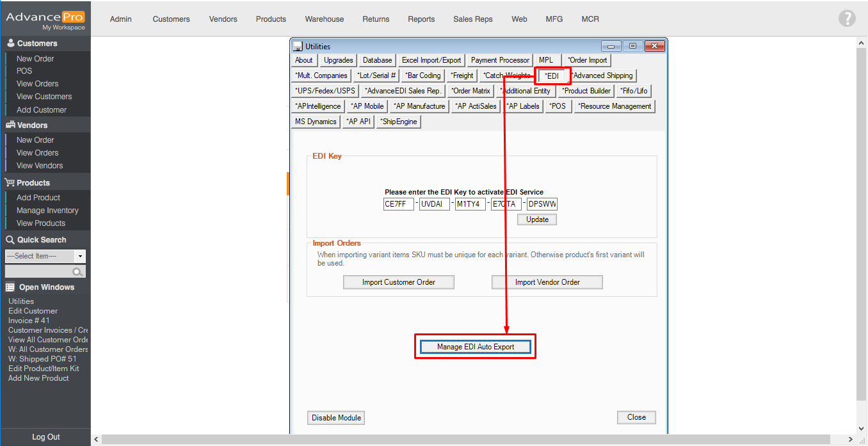Click the Close button in Utilities
This screenshot has width=868, height=446.
point(637,417)
